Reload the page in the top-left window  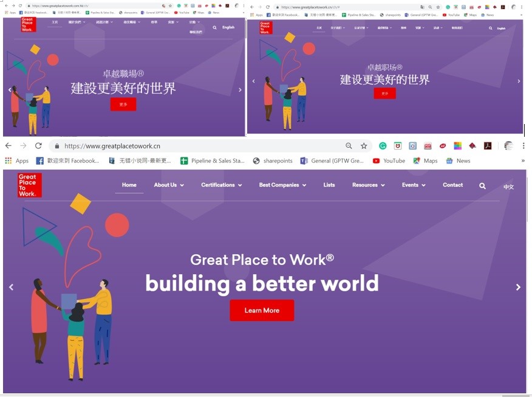click(x=21, y=5)
